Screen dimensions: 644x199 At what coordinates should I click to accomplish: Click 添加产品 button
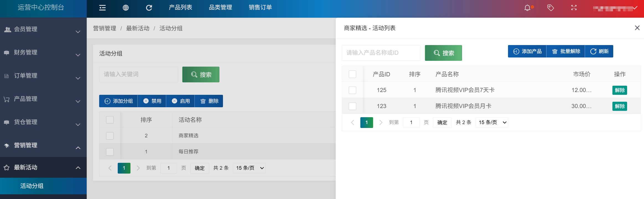(527, 51)
